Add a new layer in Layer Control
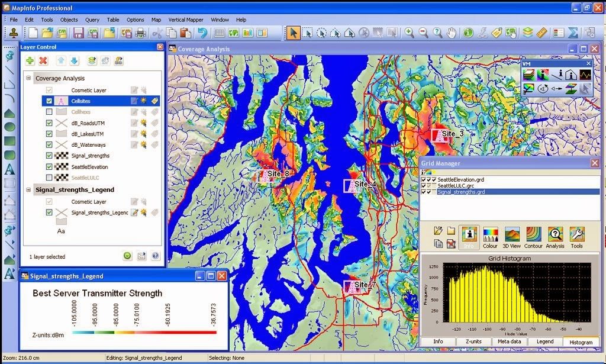The width and height of the screenshot is (606, 364). tap(28, 60)
